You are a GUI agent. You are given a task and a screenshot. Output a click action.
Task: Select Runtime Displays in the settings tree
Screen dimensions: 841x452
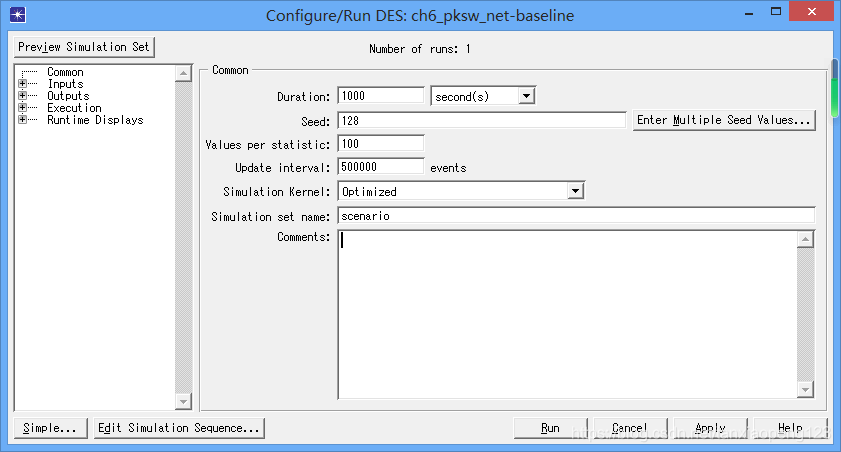pyautogui.click(x=95, y=120)
